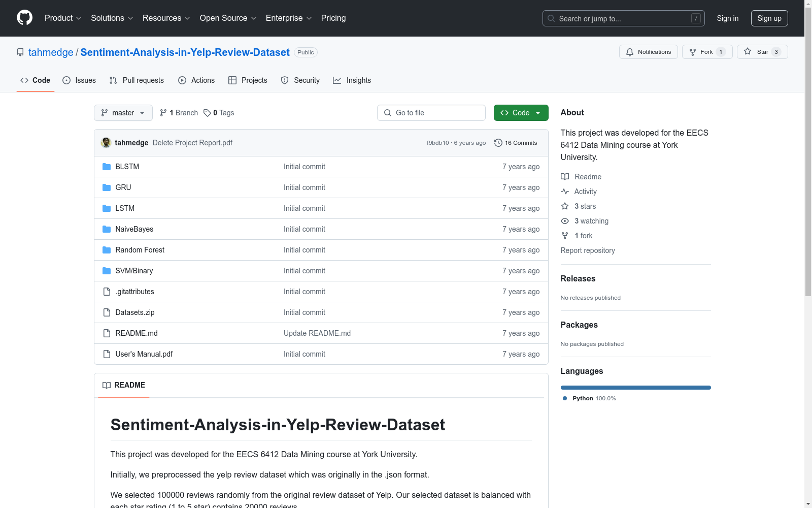Open the Delete Project Report.pdf commit message
Image resolution: width=812 pixels, height=508 pixels.
pyautogui.click(x=192, y=143)
